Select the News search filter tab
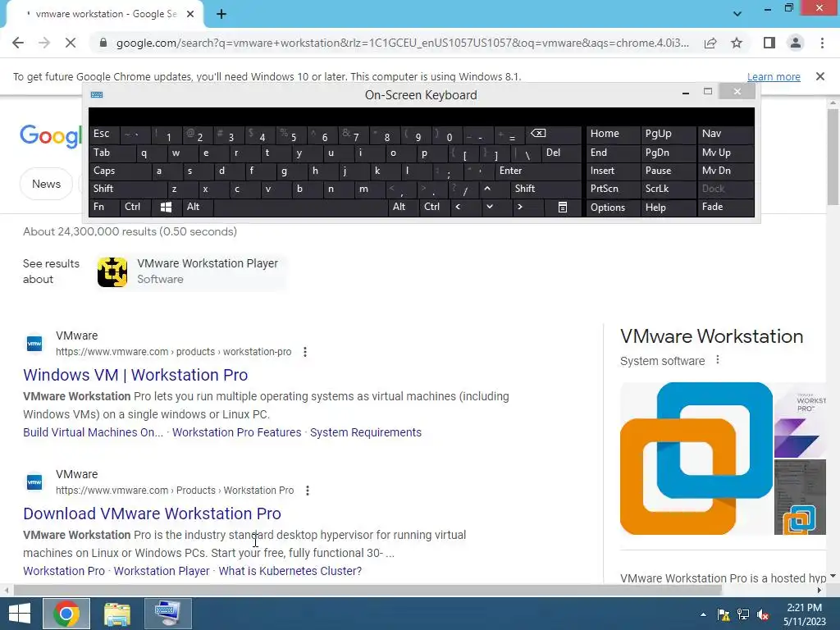Image resolution: width=840 pixels, height=630 pixels. click(46, 185)
